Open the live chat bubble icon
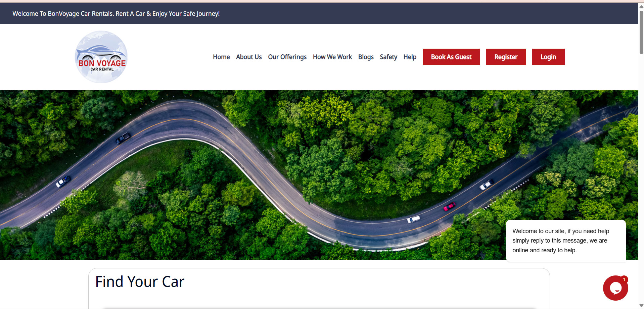The image size is (644, 309). (615, 289)
